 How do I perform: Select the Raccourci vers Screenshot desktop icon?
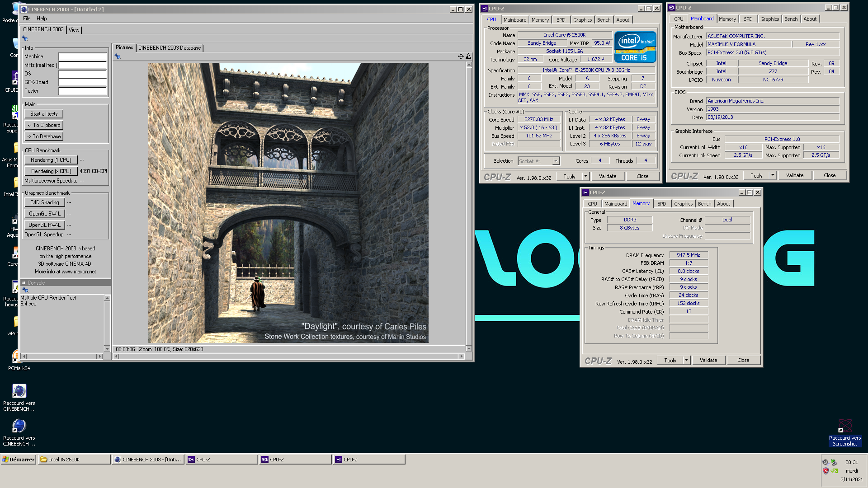(x=845, y=433)
